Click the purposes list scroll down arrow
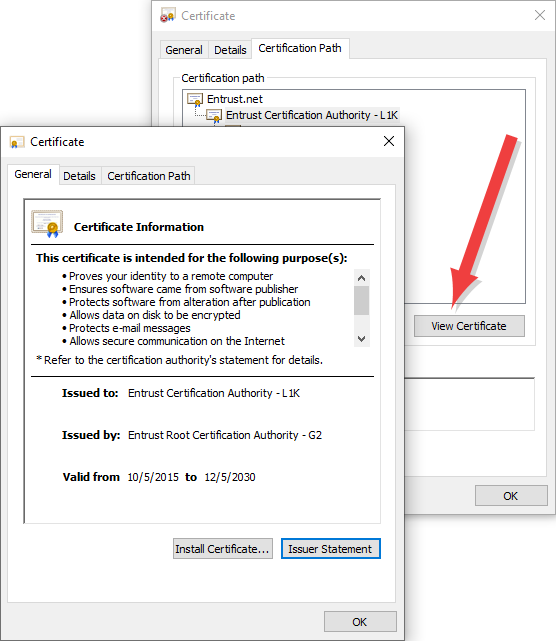Viewport: 556px width, 641px height. 361,339
